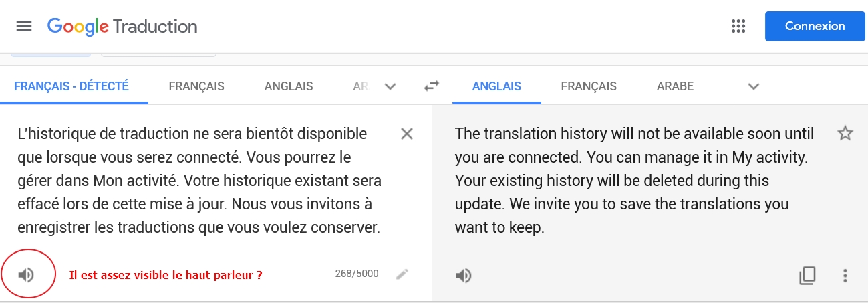
Task: Copy the English translation
Action: [x=808, y=276]
